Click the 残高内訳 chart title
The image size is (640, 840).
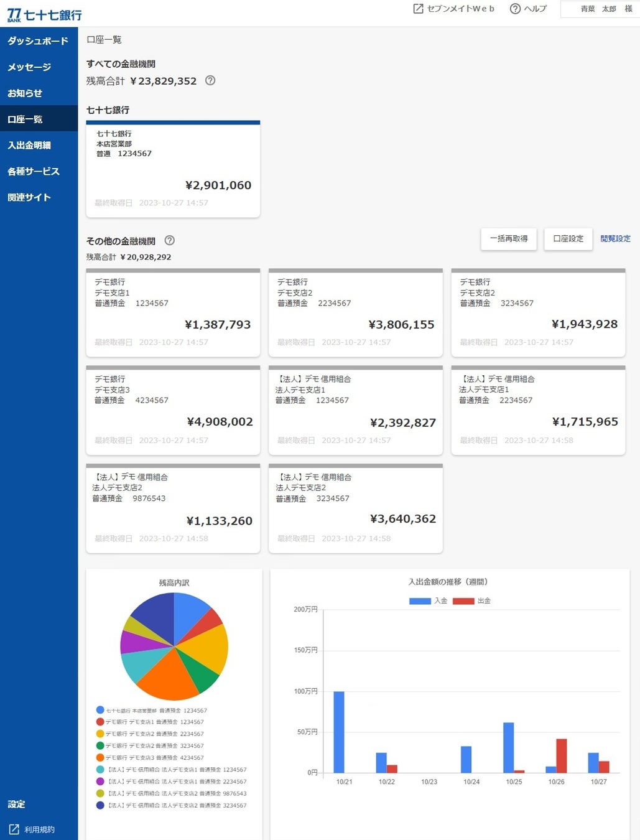pyautogui.click(x=174, y=582)
